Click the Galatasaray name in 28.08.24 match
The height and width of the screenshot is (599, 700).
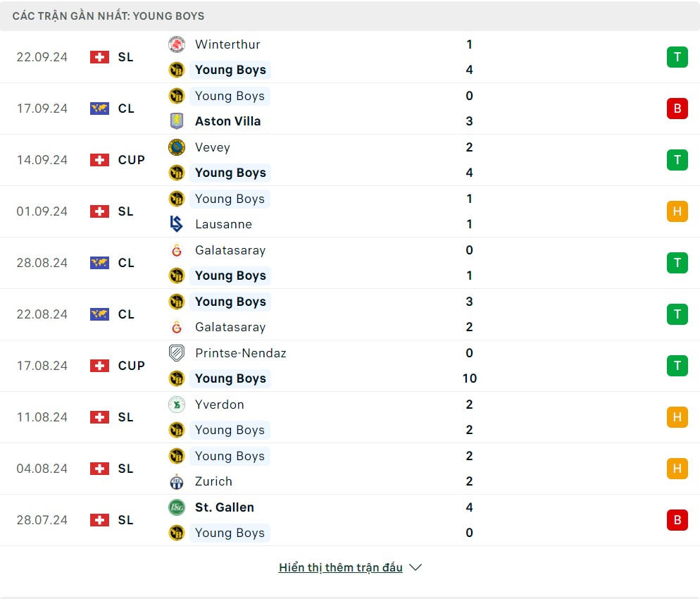[x=230, y=250]
